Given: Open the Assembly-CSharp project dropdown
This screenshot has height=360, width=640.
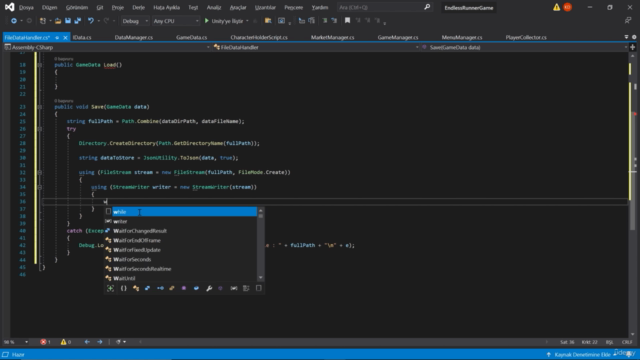Looking at the screenshot, I should click(x=107, y=47).
